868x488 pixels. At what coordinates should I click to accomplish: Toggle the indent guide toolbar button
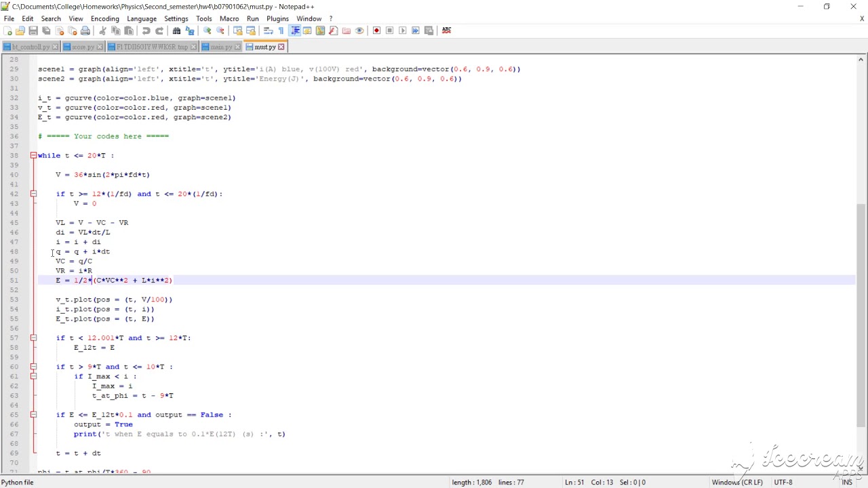coord(295,30)
